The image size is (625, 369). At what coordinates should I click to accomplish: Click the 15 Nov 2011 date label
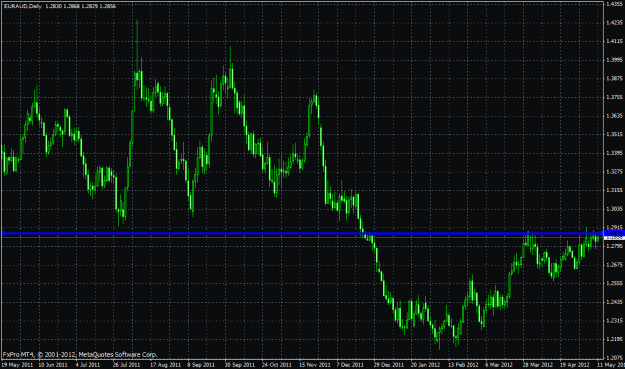[315, 365]
